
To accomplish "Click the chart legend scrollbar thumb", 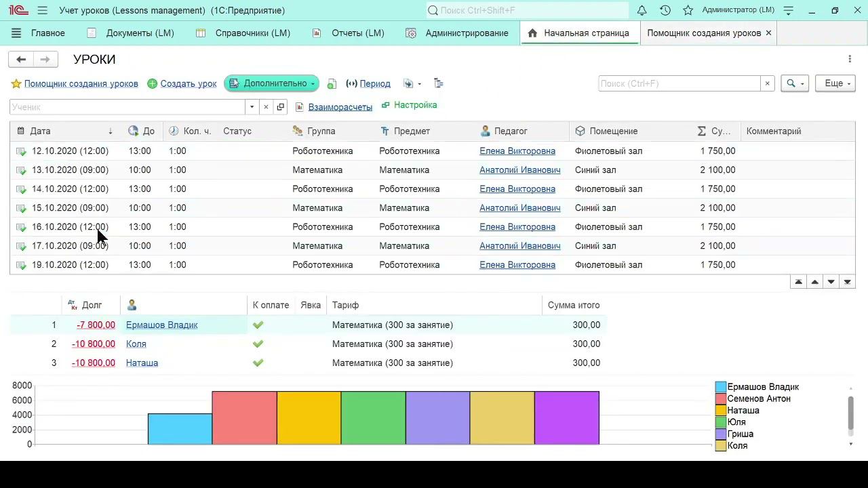I will (850, 413).
